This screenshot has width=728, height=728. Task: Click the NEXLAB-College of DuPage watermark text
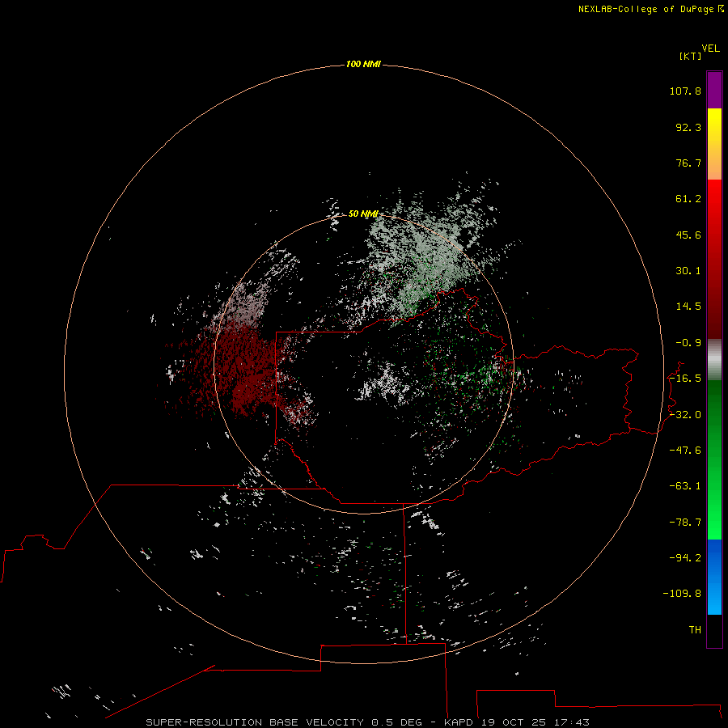[x=650, y=9]
